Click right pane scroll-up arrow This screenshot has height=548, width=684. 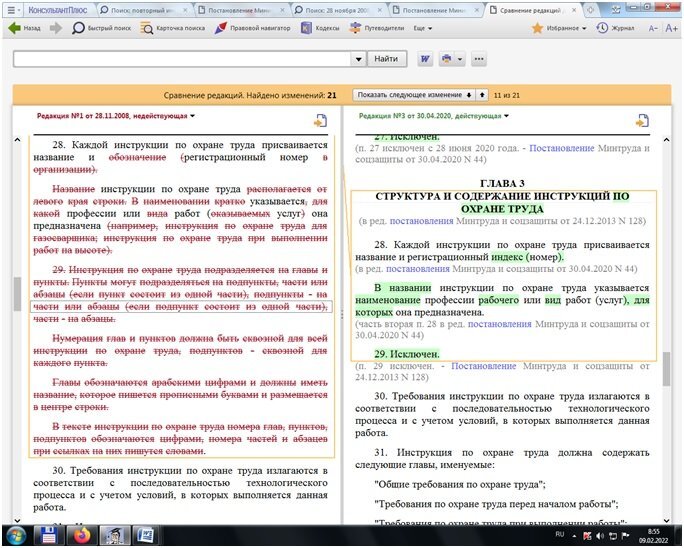[667, 140]
